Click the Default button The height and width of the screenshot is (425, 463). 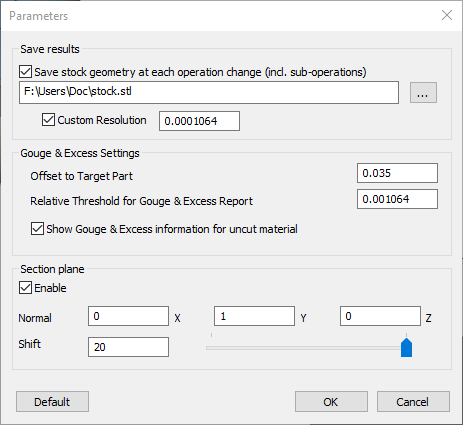(52, 402)
